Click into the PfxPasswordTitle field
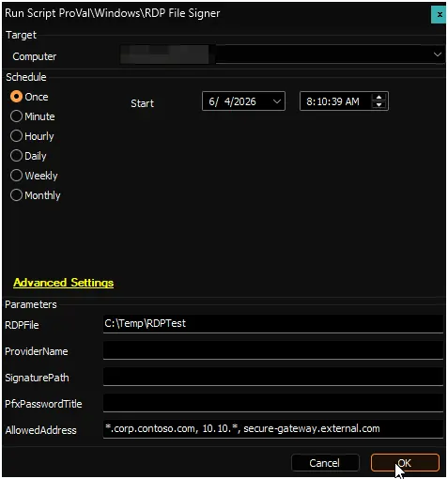Viewport: 448px width, 479px height. pyautogui.click(x=273, y=403)
